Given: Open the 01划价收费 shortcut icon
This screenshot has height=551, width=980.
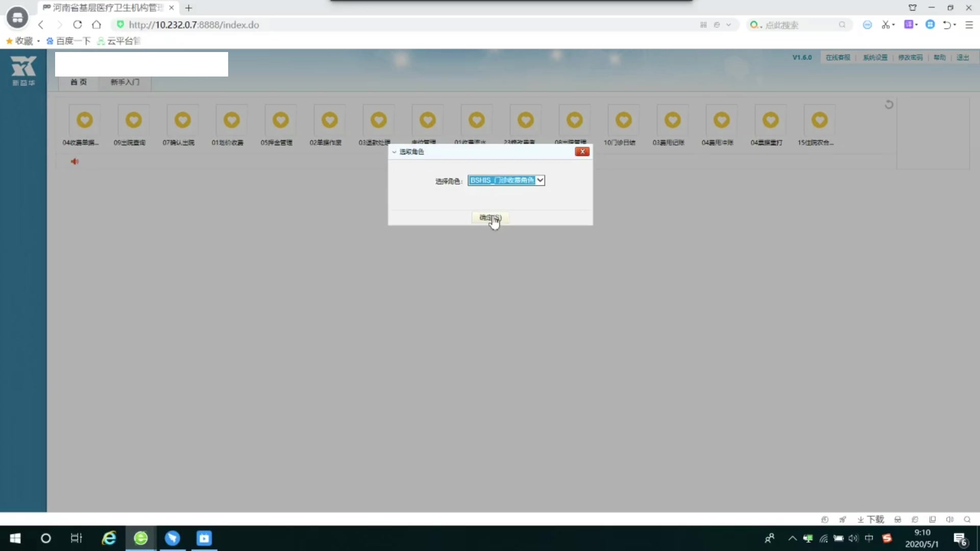Looking at the screenshot, I should pyautogui.click(x=232, y=120).
